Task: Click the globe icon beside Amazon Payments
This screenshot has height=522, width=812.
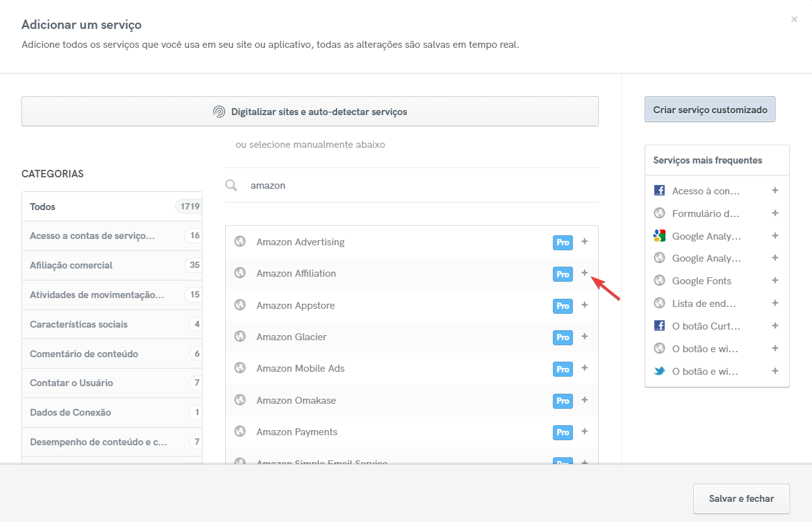Action: coord(240,431)
